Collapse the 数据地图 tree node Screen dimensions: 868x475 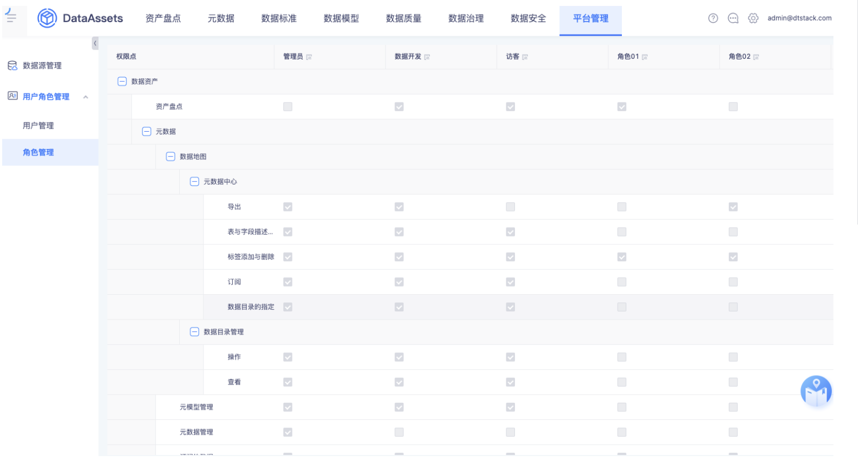171,157
